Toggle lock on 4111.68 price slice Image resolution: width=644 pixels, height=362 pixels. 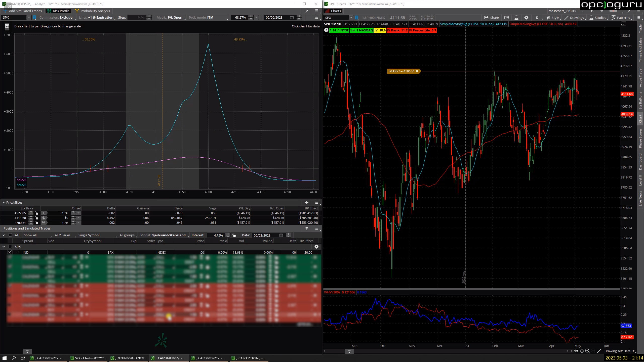click(x=37, y=218)
